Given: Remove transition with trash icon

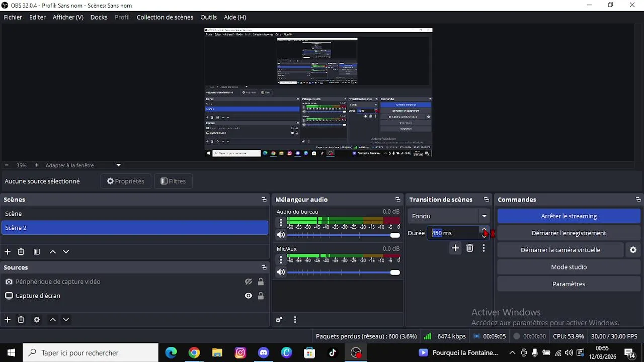Looking at the screenshot, I should click(x=469, y=248).
